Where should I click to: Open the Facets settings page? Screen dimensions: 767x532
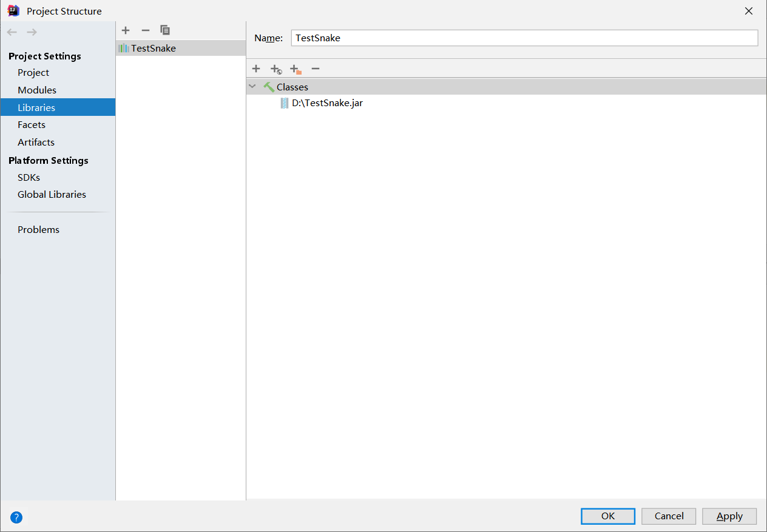32,124
